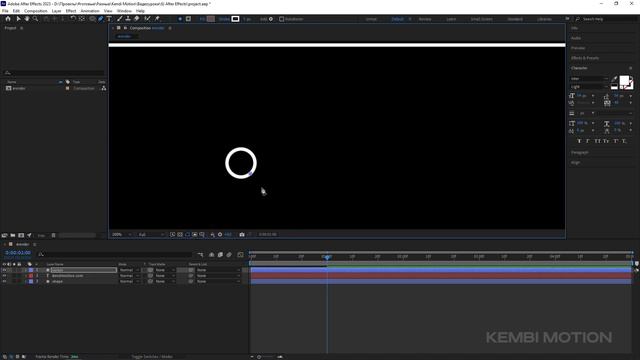The image size is (640, 360).
Task: Toggle mask and shape path visibility
Action: [x=187, y=235]
